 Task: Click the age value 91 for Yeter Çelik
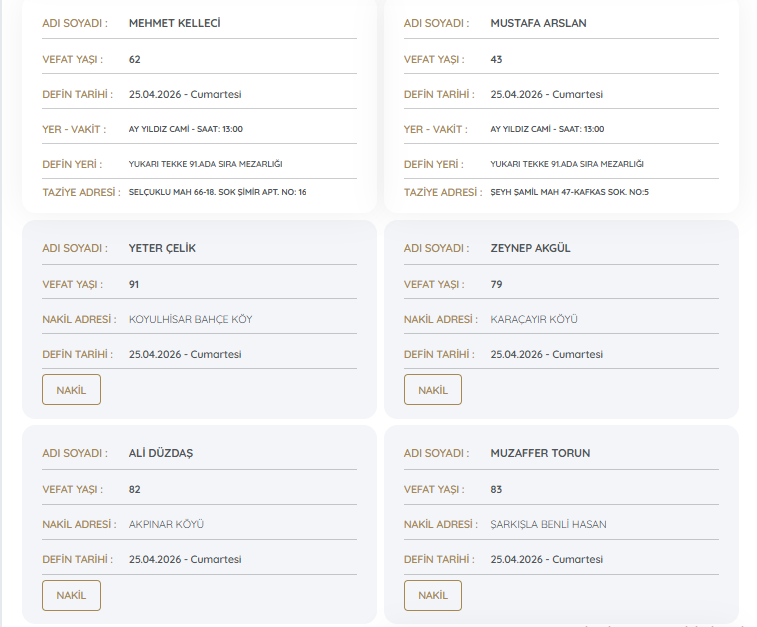pos(134,284)
